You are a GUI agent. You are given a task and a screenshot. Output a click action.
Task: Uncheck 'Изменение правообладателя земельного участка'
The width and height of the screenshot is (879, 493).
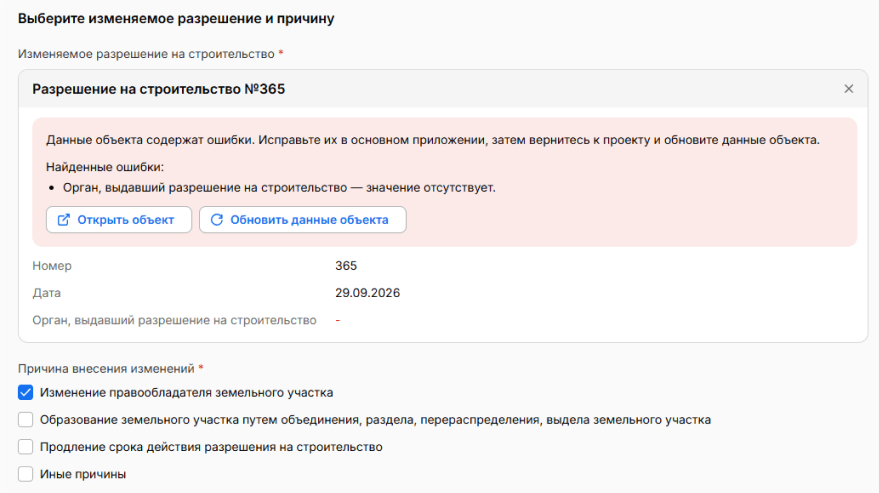pyautogui.click(x=25, y=393)
